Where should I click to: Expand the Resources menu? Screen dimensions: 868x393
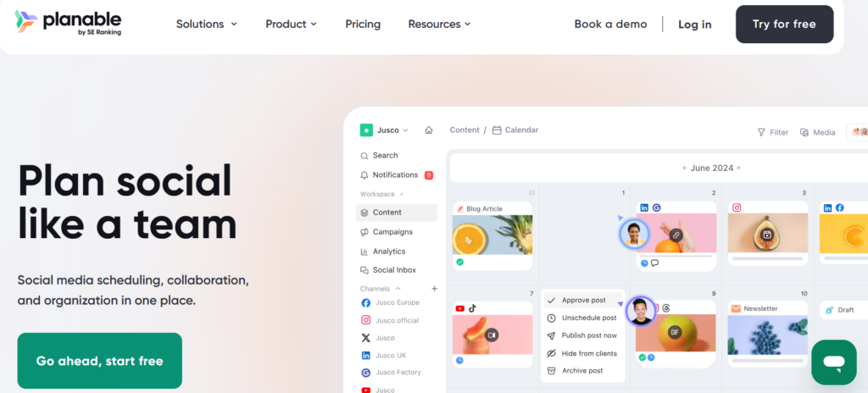pyautogui.click(x=440, y=24)
